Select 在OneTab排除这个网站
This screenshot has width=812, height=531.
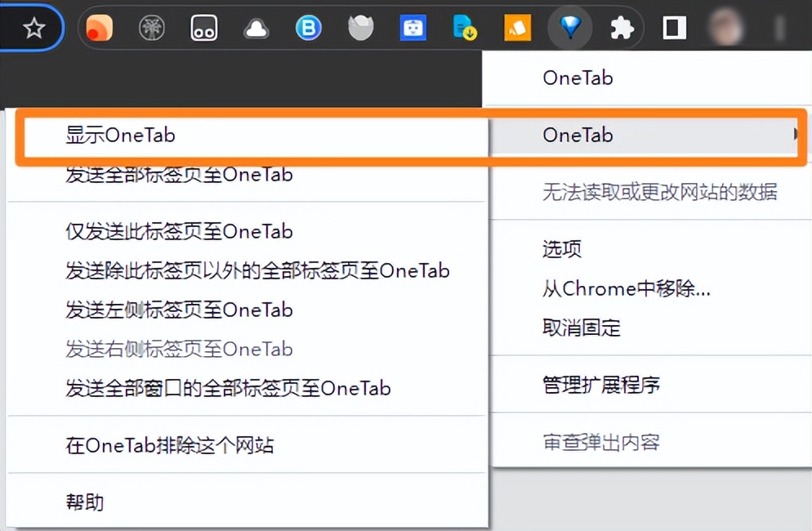[248, 445]
